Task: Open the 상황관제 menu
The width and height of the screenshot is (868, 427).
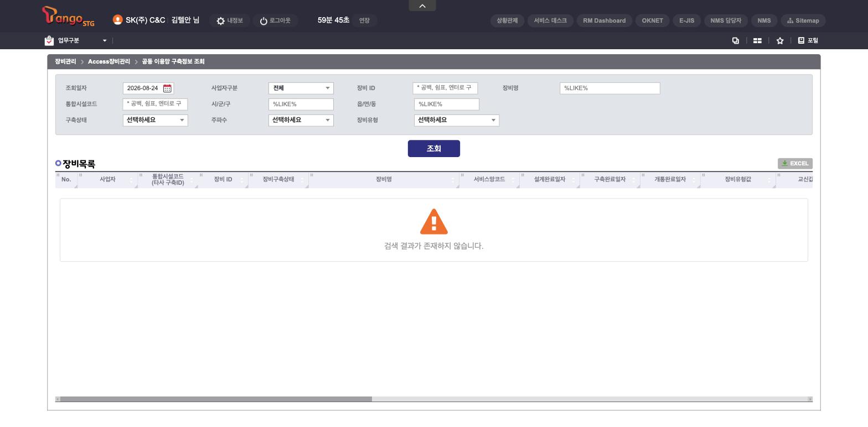Action: (507, 20)
